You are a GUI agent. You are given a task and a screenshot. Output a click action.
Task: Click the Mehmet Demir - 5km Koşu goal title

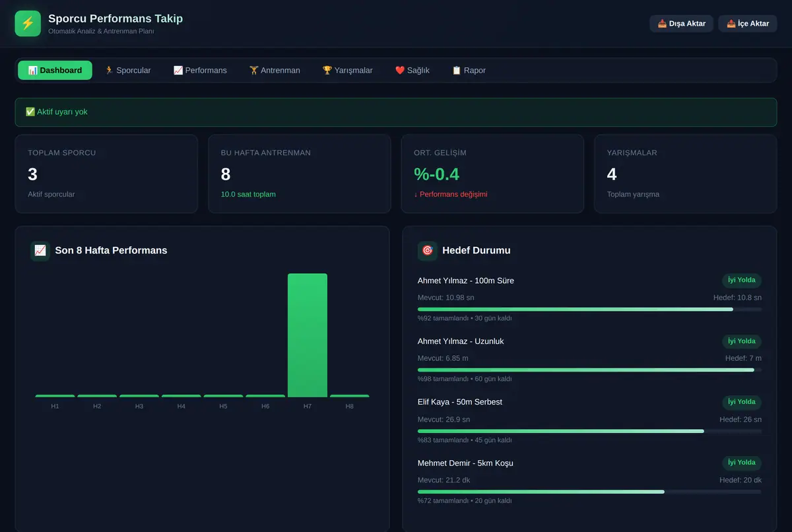465,463
